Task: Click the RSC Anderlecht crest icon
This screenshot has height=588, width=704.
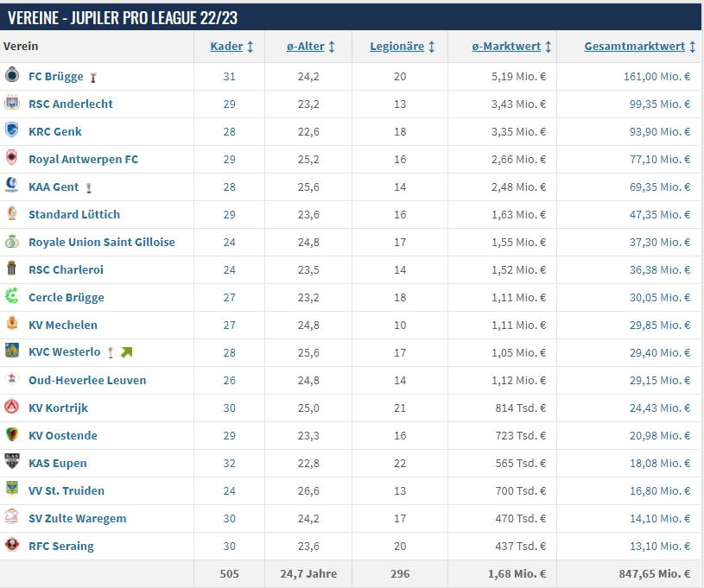Action: (12, 104)
